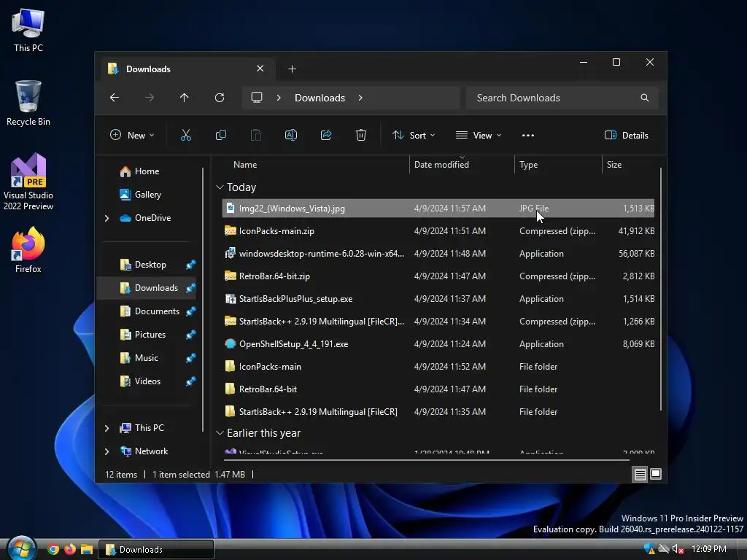Image resolution: width=747 pixels, height=560 pixels.
Task: Click the taskbar clock 12:09 PM
Action: [x=709, y=549]
